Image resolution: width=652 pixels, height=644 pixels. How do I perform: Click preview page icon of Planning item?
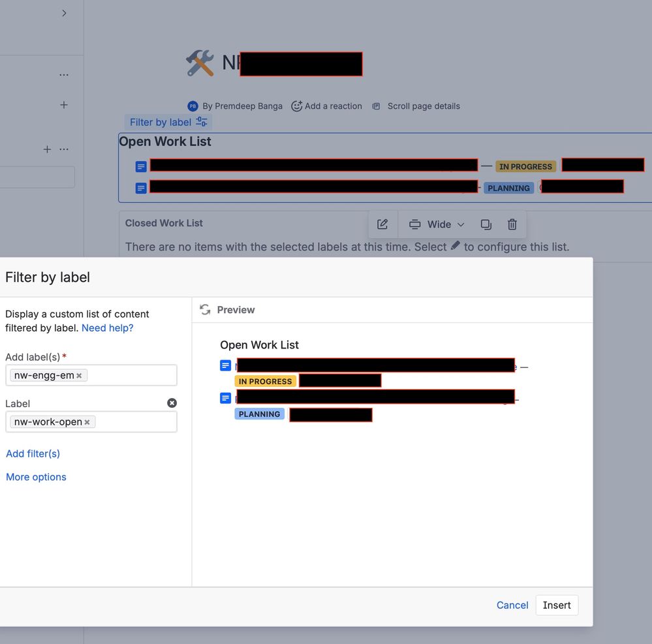(225, 398)
